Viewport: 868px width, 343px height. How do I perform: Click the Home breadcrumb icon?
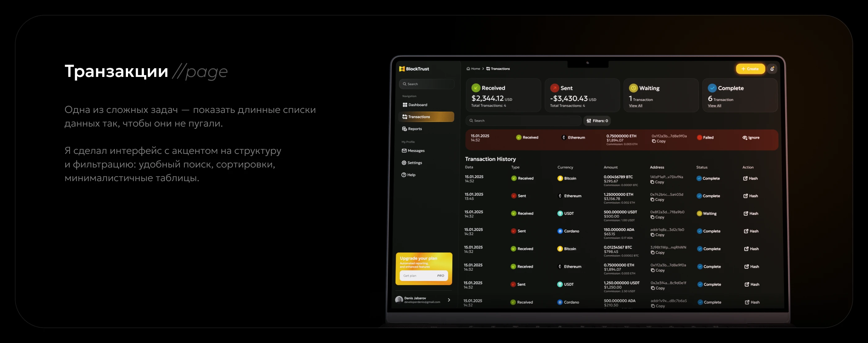[468, 69]
